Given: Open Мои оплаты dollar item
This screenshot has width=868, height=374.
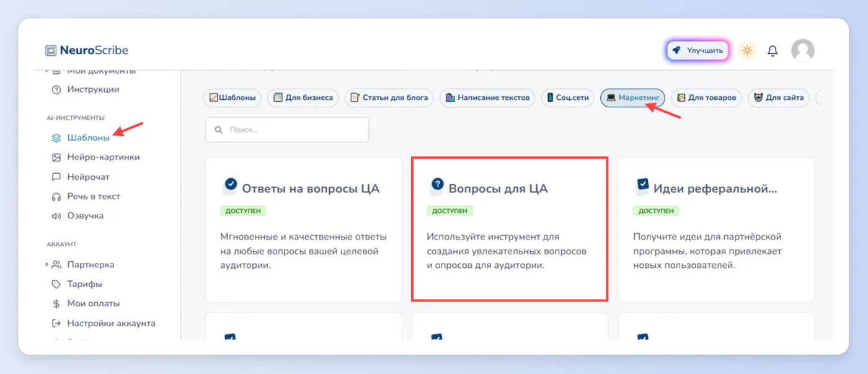Looking at the screenshot, I should pyautogui.click(x=86, y=303).
